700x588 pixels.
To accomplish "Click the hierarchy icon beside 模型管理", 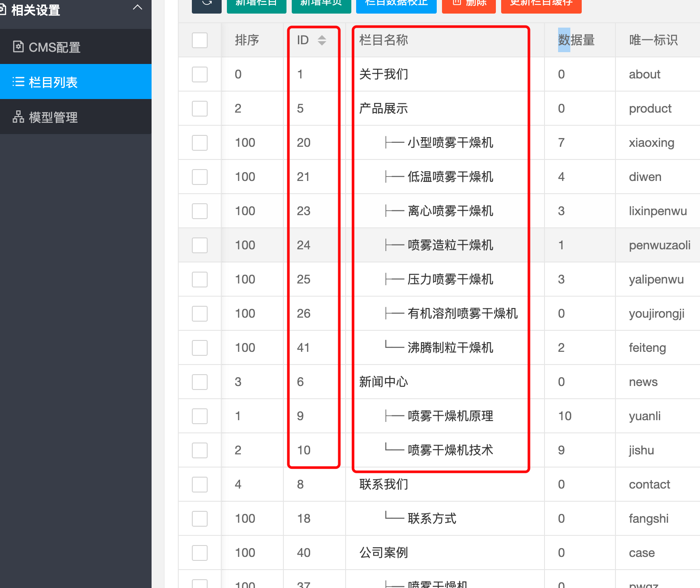I will (18, 117).
